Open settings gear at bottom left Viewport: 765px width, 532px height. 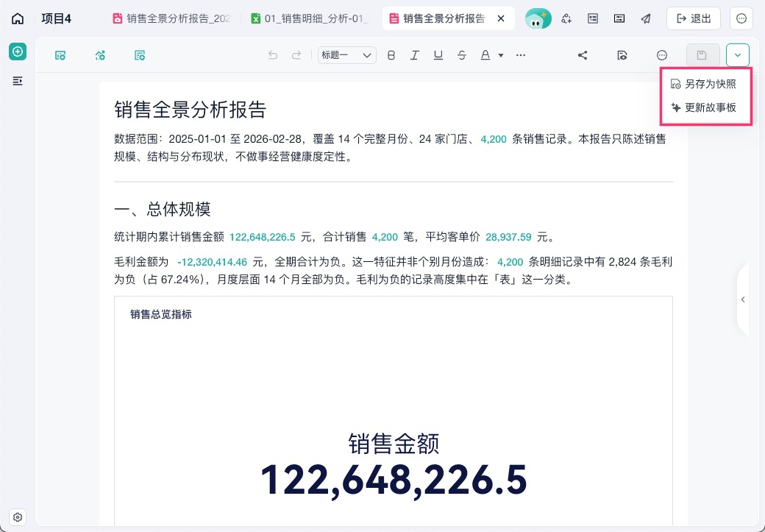pos(18,517)
